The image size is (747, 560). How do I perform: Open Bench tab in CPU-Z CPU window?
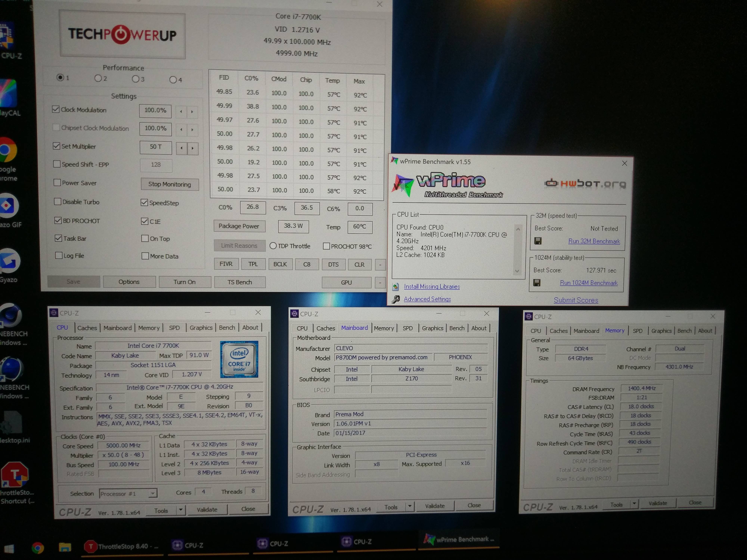pyautogui.click(x=227, y=327)
